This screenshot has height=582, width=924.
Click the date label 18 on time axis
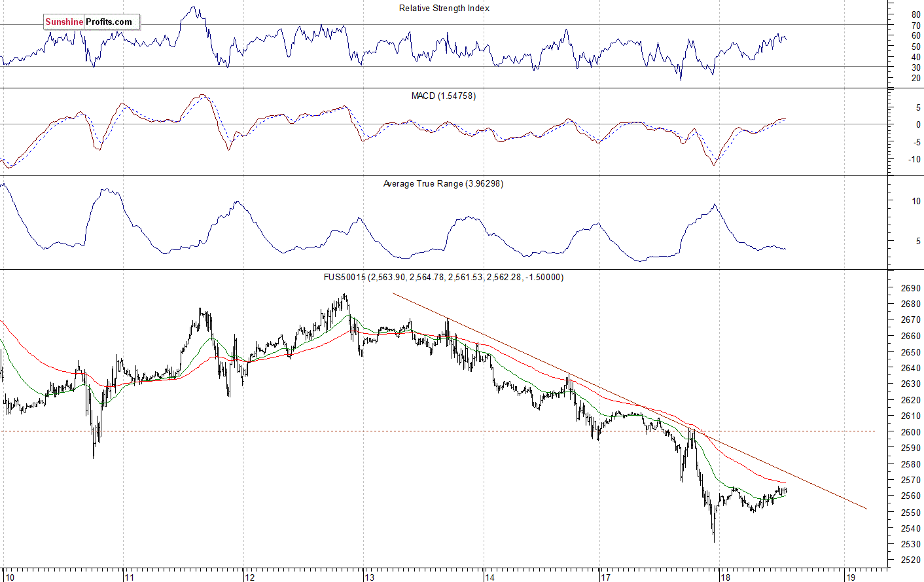click(724, 577)
